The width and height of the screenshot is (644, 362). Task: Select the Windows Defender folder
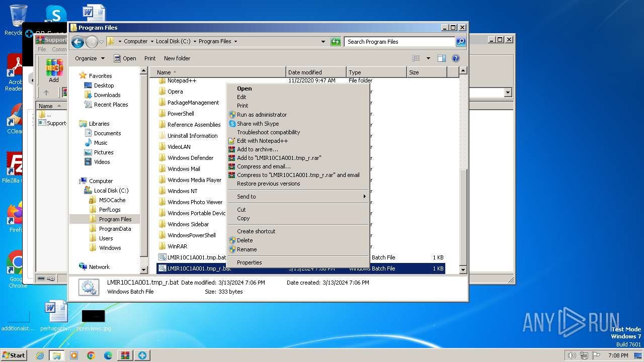(x=186, y=158)
